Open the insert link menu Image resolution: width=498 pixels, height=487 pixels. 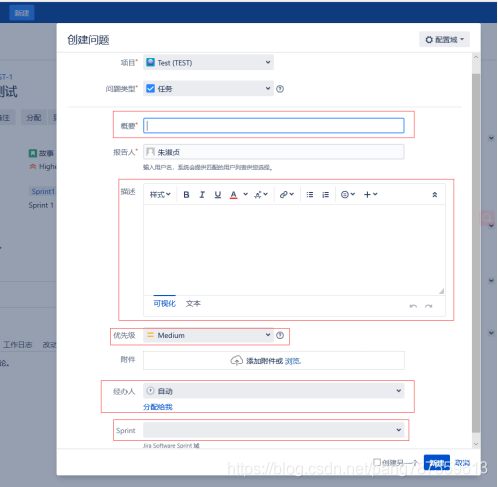(x=287, y=195)
